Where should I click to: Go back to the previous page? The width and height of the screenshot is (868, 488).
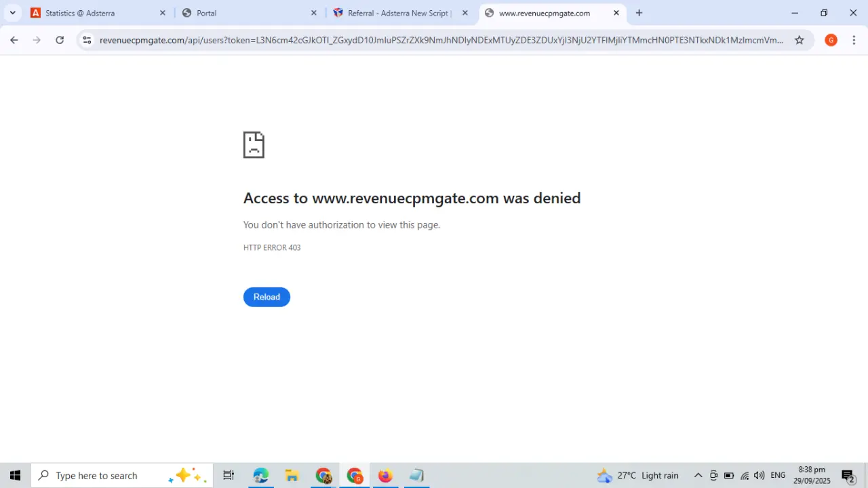pyautogui.click(x=14, y=40)
